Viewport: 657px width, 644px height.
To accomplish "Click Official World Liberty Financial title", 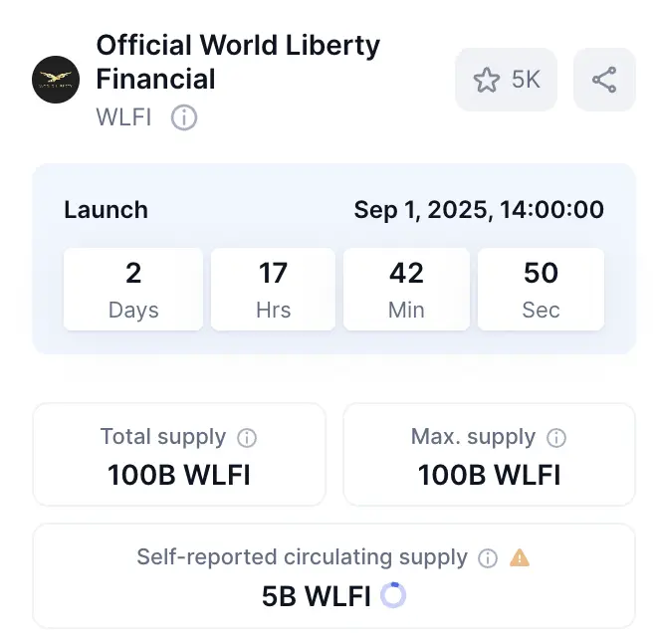I will tap(238, 62).
